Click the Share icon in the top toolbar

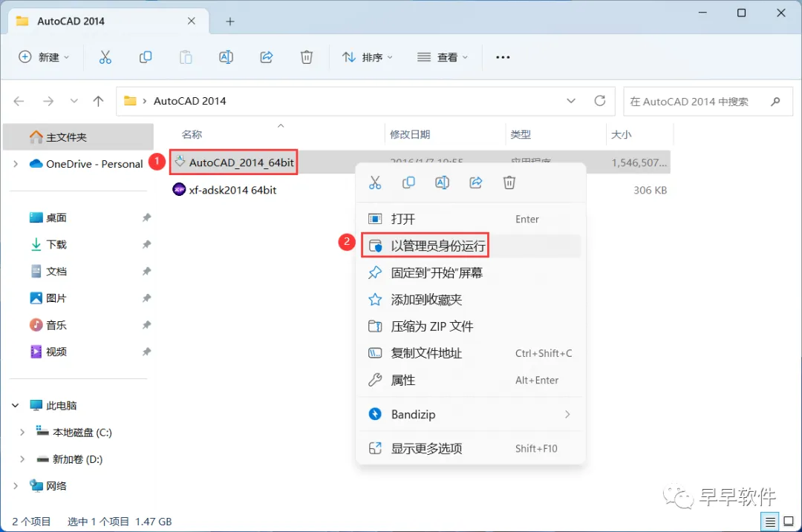(x=267, y=57)
